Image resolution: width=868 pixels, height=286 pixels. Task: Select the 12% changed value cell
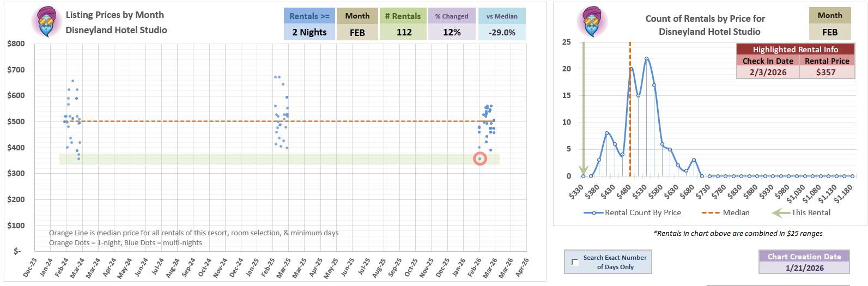pos(452,32)
